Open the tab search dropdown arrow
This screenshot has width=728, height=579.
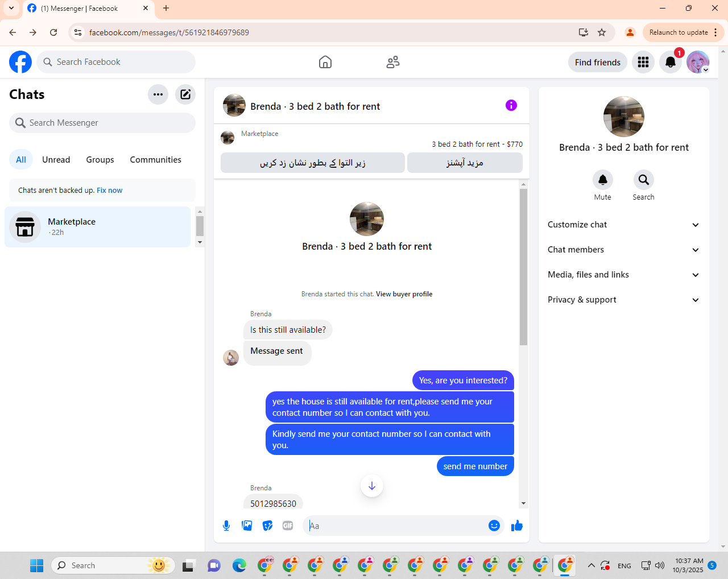click(x=11, y=9)
